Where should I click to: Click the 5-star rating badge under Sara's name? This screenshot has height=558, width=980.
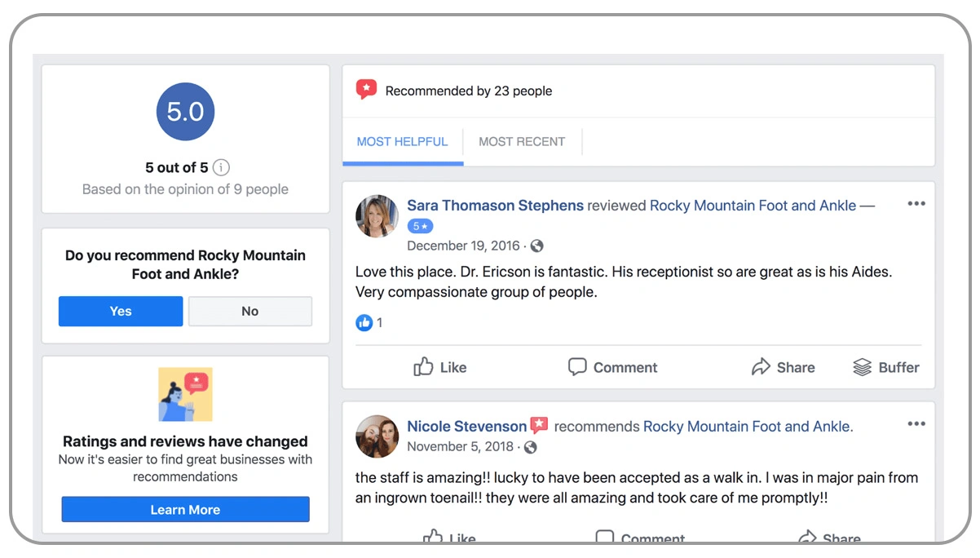click(420, 226)
